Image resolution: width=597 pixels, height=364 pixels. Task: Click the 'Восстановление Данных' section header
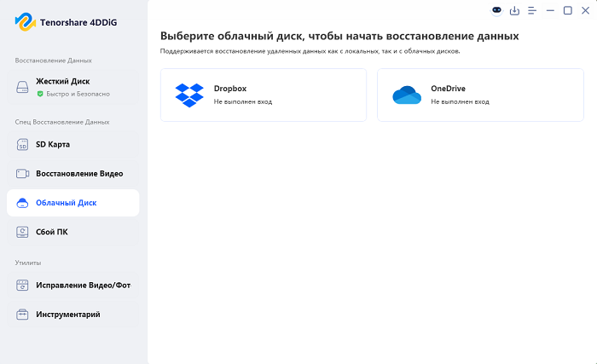pos(53,61)
